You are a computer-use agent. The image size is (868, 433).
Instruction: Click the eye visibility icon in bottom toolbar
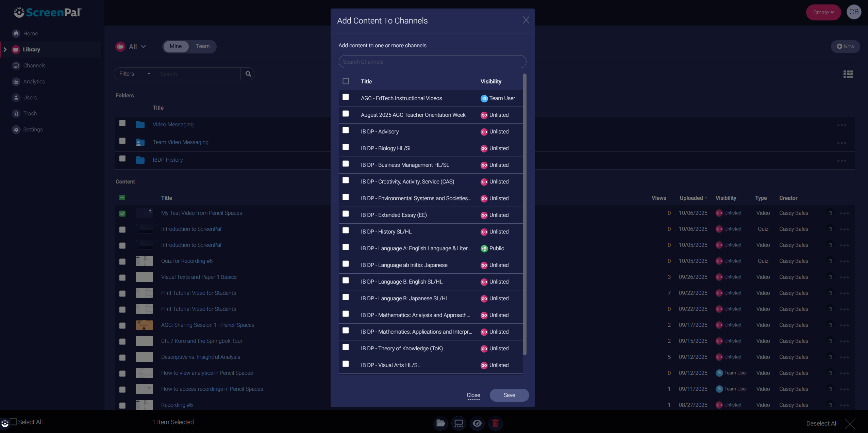477,423
